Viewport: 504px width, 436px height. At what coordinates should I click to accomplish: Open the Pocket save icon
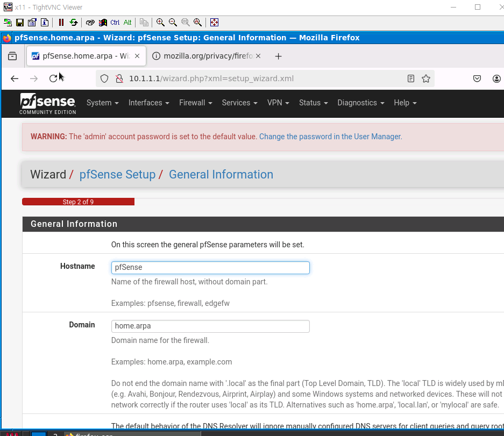click(477, 78)
